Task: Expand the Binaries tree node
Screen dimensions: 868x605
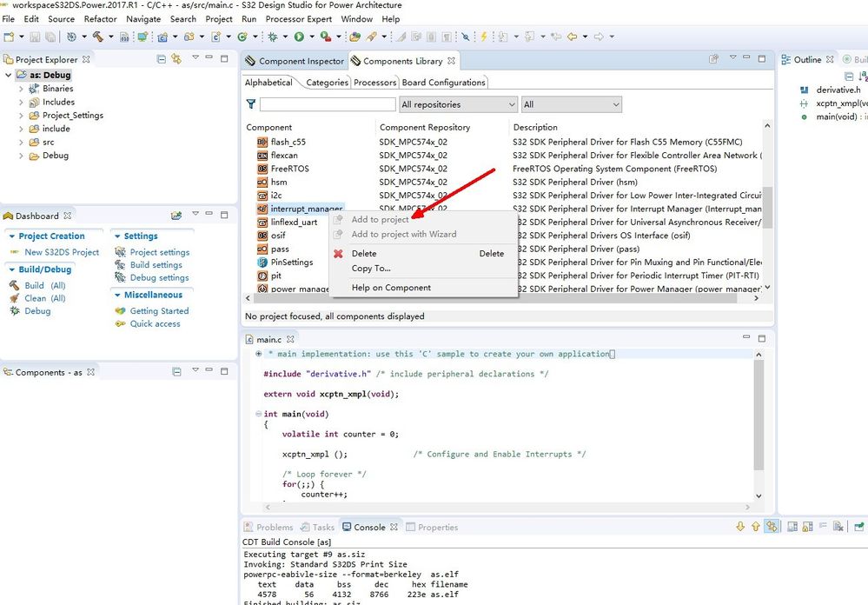Action: (x=21, y=88)
